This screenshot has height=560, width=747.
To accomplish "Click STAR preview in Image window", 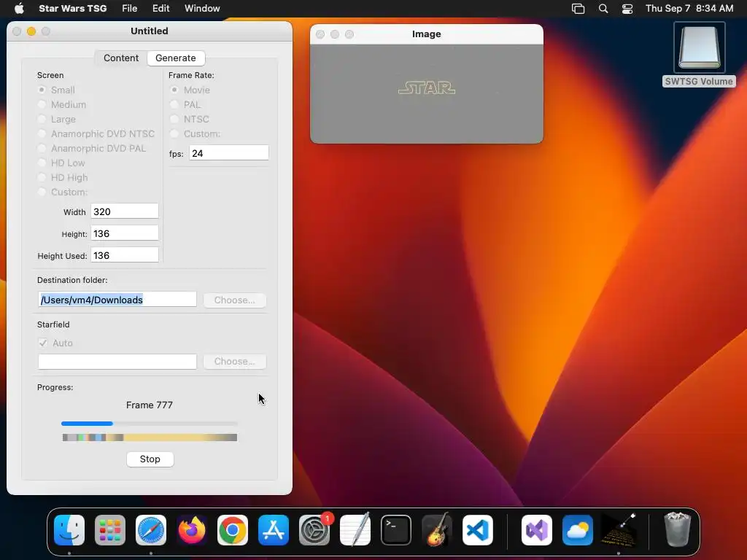I will [x=426, y=88].
